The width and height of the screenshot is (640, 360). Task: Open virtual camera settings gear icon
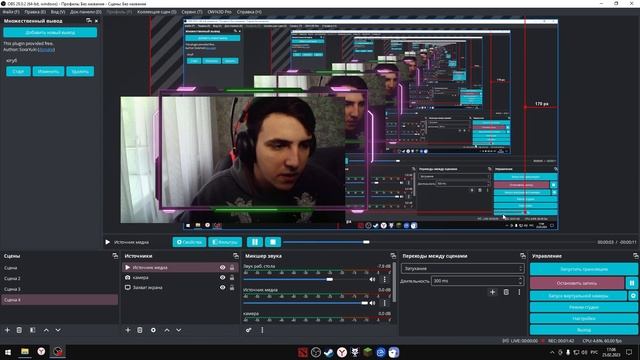[633, 296]
